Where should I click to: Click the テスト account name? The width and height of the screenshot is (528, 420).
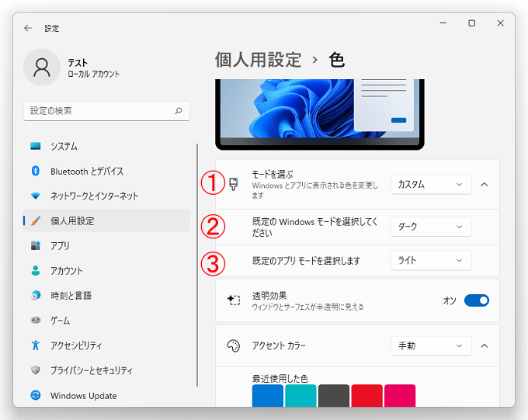78,63
